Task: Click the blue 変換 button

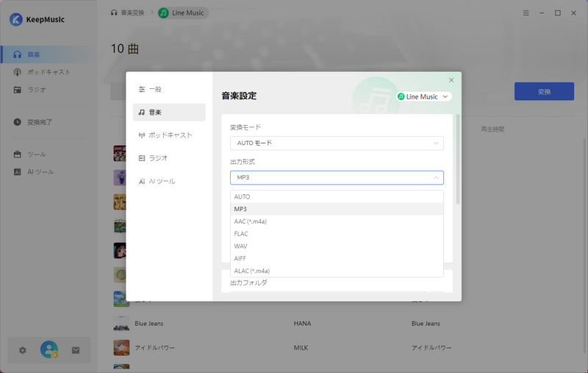Action: (x=544, y=91)
